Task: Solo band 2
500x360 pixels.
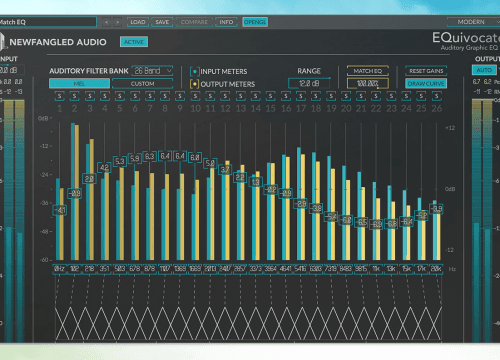Action: pyautogui.click(x=75, y=96)
